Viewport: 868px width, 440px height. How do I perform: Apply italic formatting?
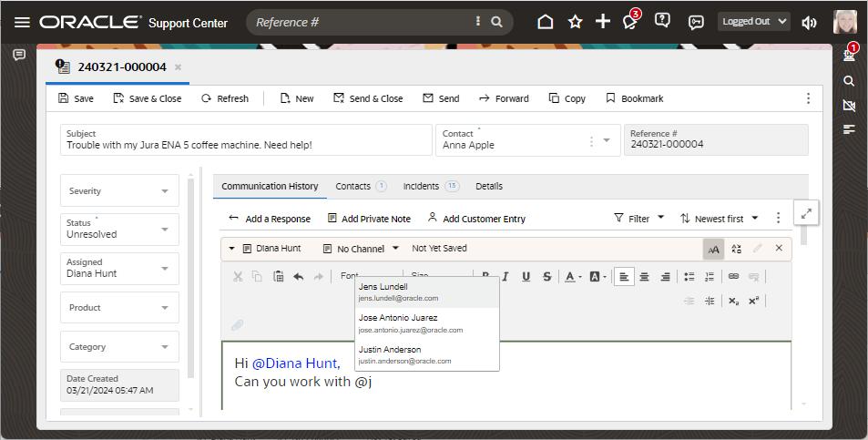[505, 276]
